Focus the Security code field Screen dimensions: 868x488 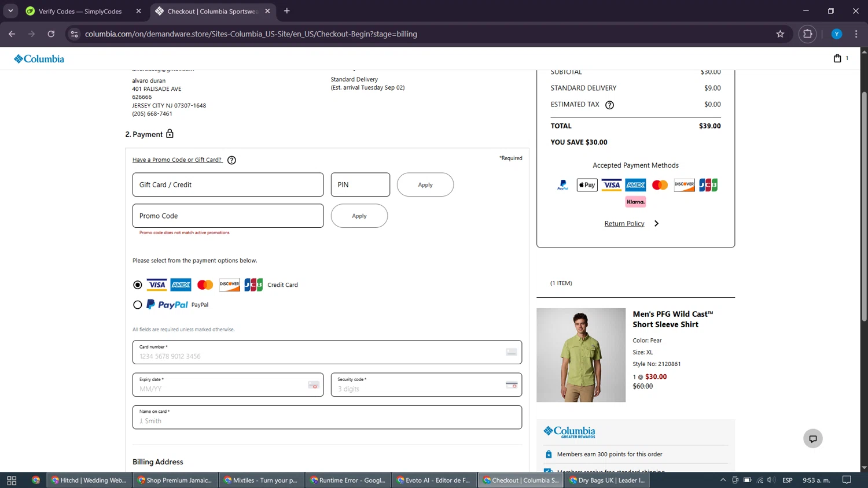click(x=426, y=385)
